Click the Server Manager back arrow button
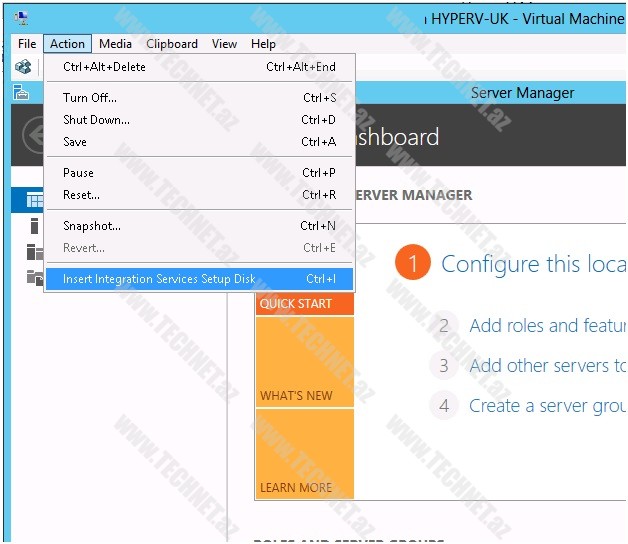Screen dimensions: 628x544 pyautogui.click(x=33, y=136)
